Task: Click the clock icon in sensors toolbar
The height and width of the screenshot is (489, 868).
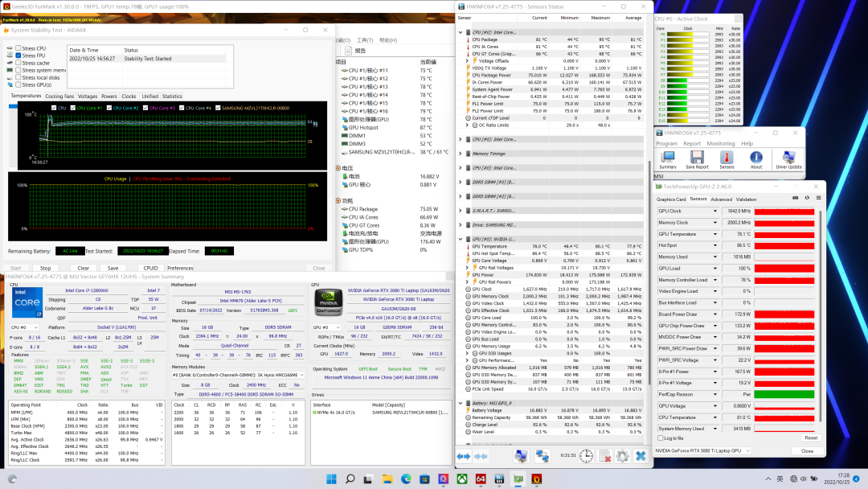Action: (x=586, y=456)
